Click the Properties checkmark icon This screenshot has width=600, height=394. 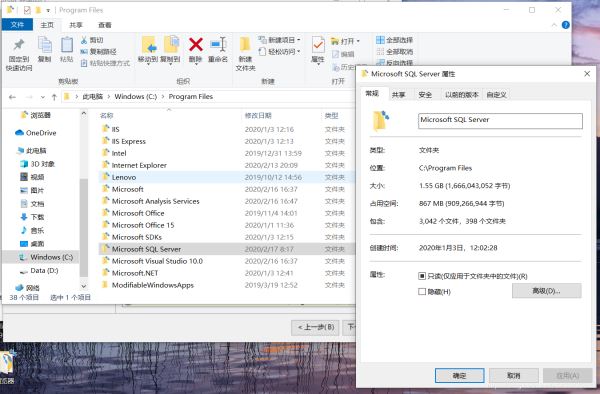tap(318, 45)
